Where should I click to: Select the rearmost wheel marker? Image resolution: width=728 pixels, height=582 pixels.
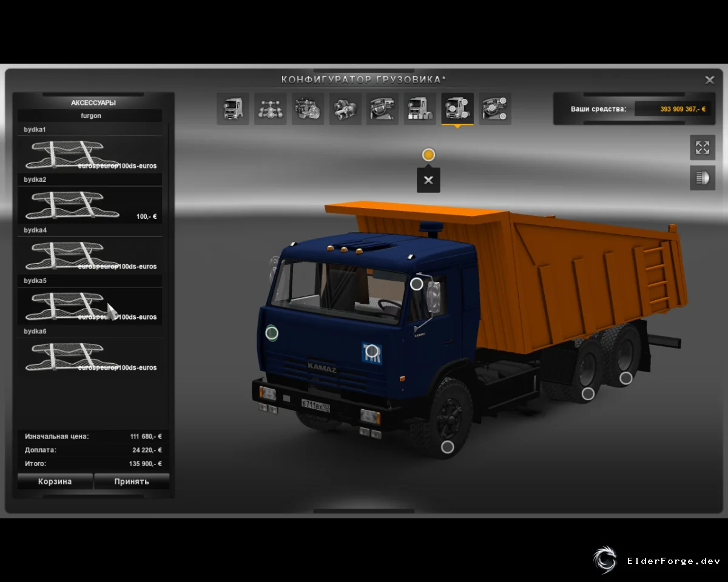pos(625,378)
